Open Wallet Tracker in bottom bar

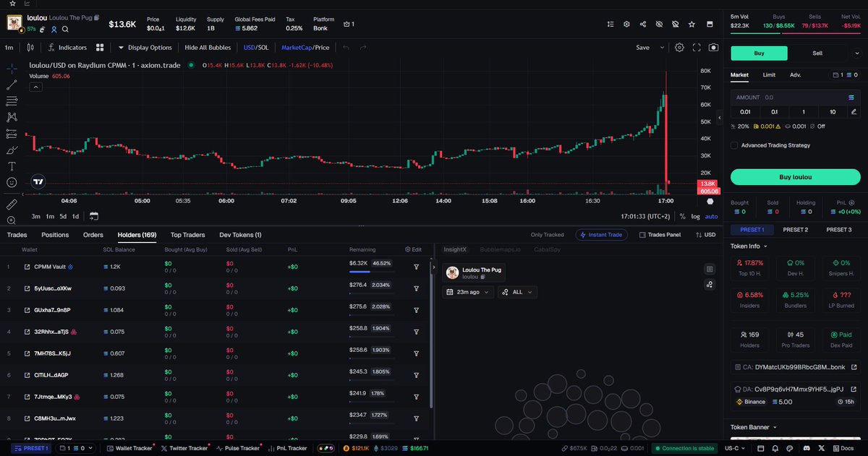[x=129, y=448]
